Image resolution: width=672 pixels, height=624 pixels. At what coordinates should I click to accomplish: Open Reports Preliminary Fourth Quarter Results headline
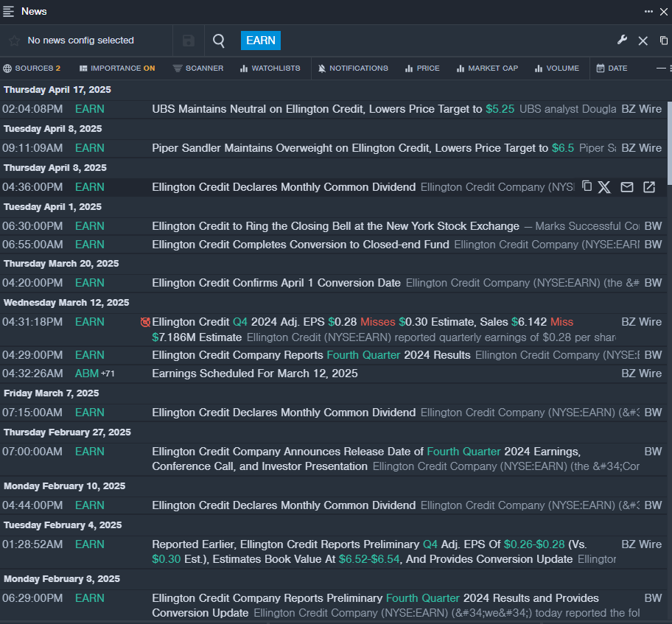pos(376,605)
